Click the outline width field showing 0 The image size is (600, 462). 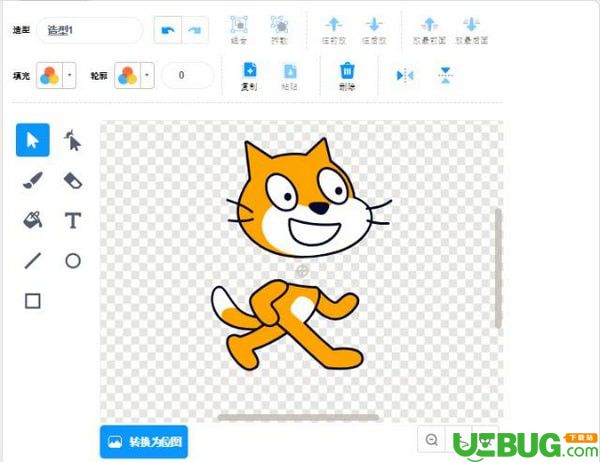tap(187, 75)
